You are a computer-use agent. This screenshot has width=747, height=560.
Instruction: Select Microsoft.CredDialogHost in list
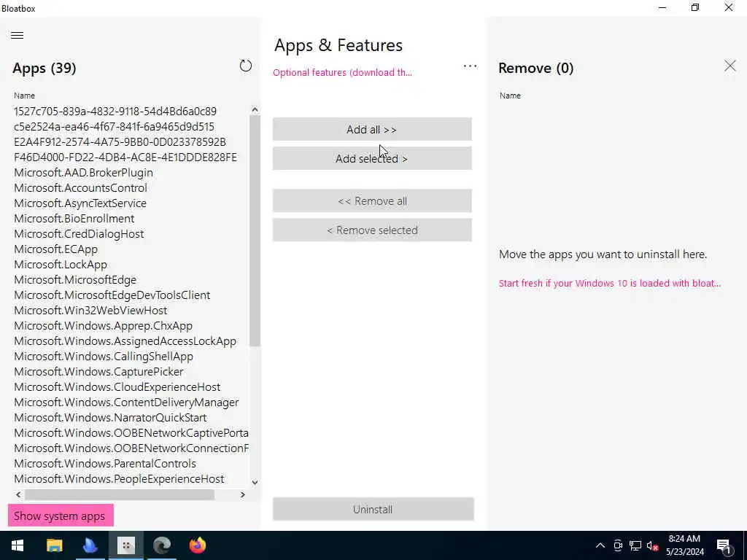79,234
